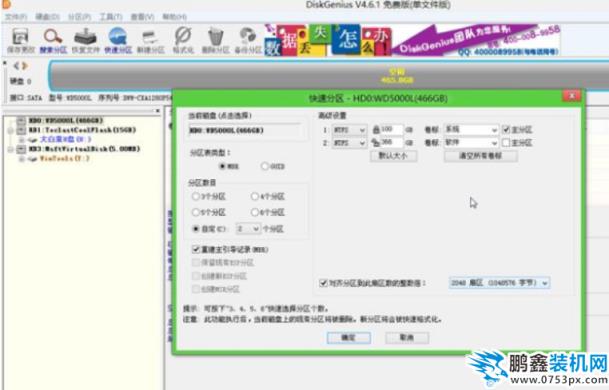This screenshot has width=609, height=390.
Task: Click the HD1 TeclastCoolFlash disk icon in tree
Action: [x=21, y=130]
